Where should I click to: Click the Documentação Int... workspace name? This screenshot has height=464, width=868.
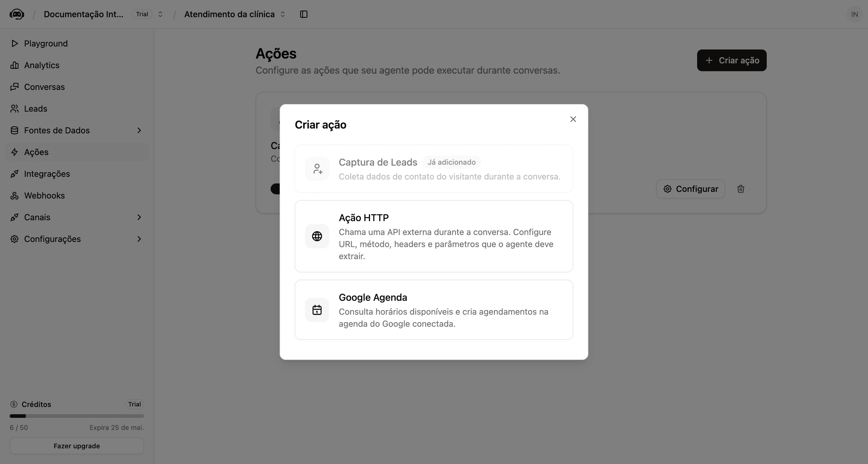83,14
